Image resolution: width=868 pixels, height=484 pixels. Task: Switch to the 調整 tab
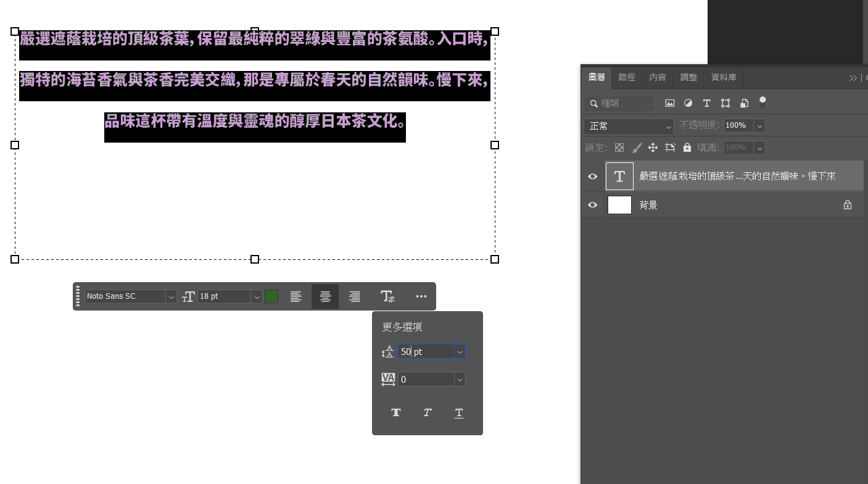[x=688, y=77]
